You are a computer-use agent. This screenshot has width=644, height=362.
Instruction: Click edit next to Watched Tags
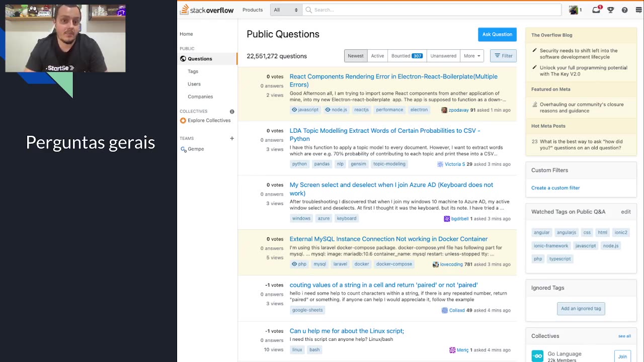(626, 212)
